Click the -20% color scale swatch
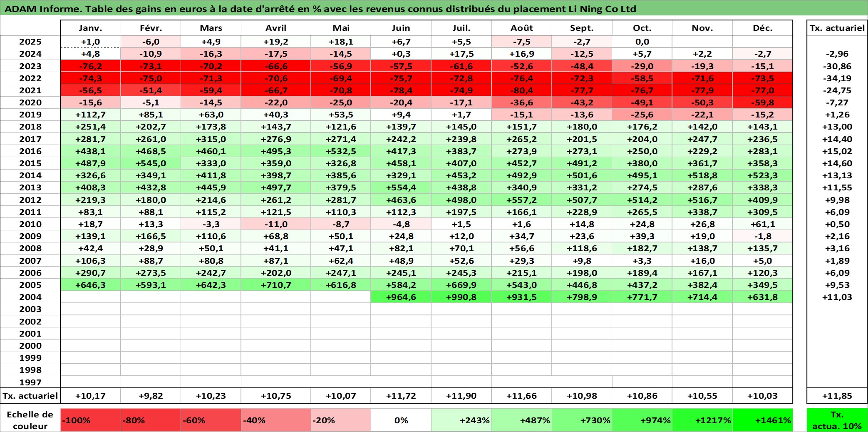Screen dimensions: 868x432 341,420
